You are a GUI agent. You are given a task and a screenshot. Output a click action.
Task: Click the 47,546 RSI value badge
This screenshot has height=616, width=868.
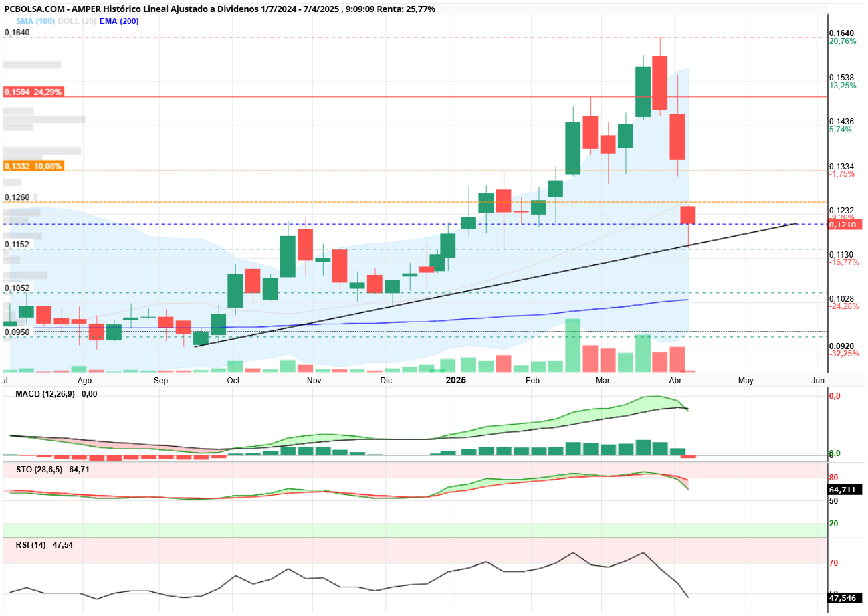845,597
